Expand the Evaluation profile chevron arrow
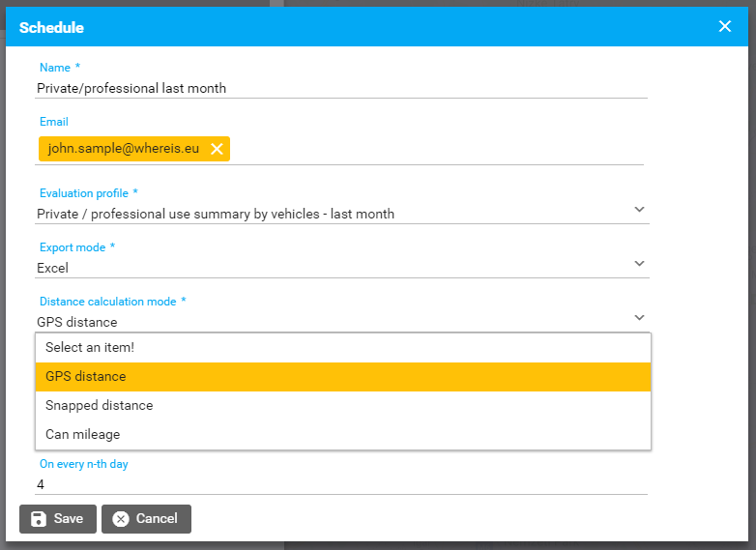This screenshot has height=550, width=756. pos(639,209)
